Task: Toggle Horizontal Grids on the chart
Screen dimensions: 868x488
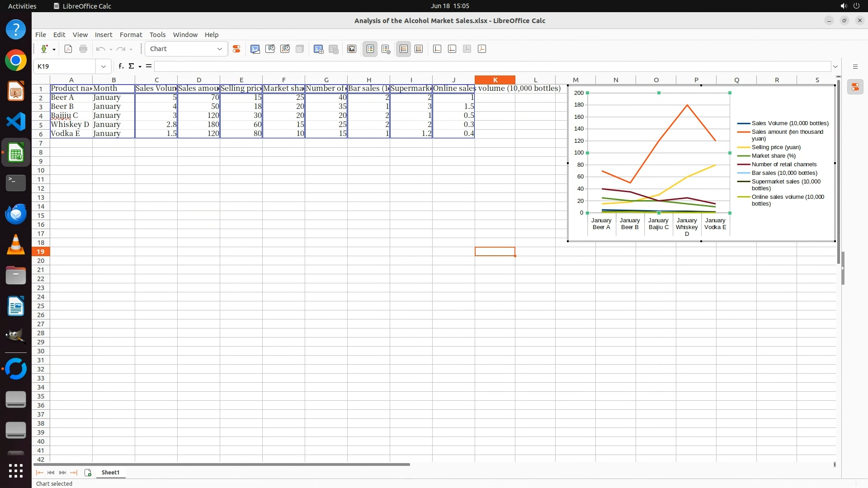Action: tap(404, 49)
